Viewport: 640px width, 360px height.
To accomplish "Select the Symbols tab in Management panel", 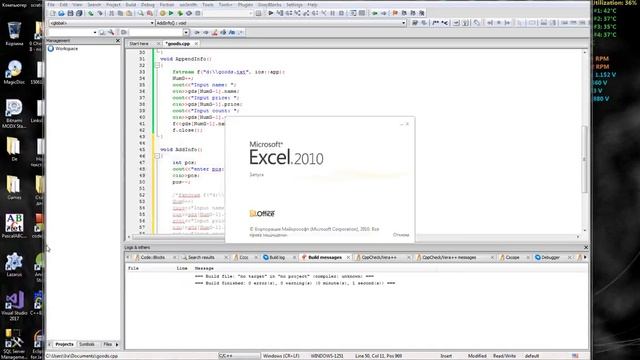I will (87, 344).
